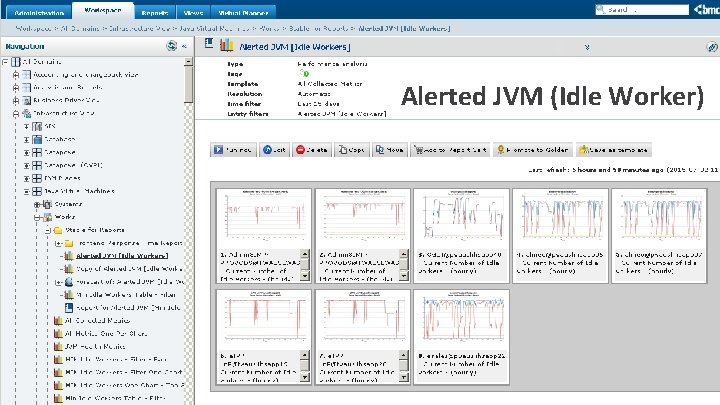Select Copy of Alerted JVM tree item
The width and height of the screenshot is (720, 405).
tap(129, 269)
